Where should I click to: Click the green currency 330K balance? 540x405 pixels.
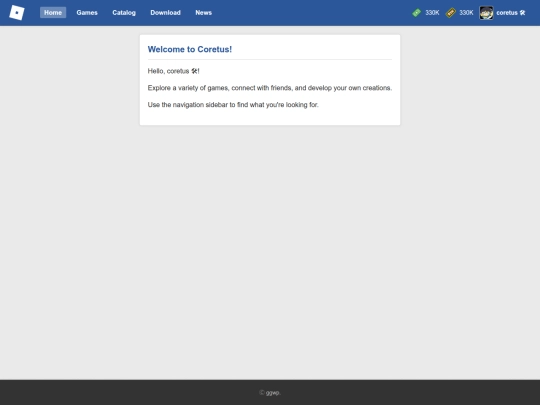[x=432, y=13]
